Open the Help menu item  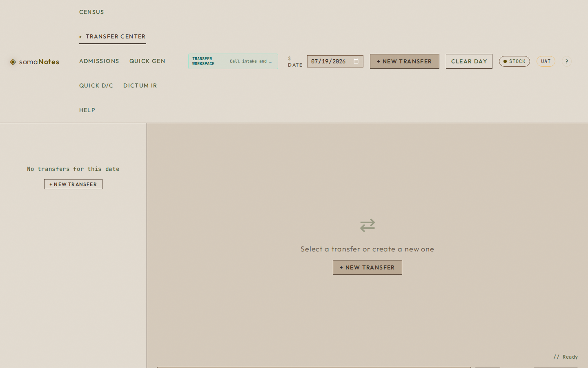(x=87, y=110)
